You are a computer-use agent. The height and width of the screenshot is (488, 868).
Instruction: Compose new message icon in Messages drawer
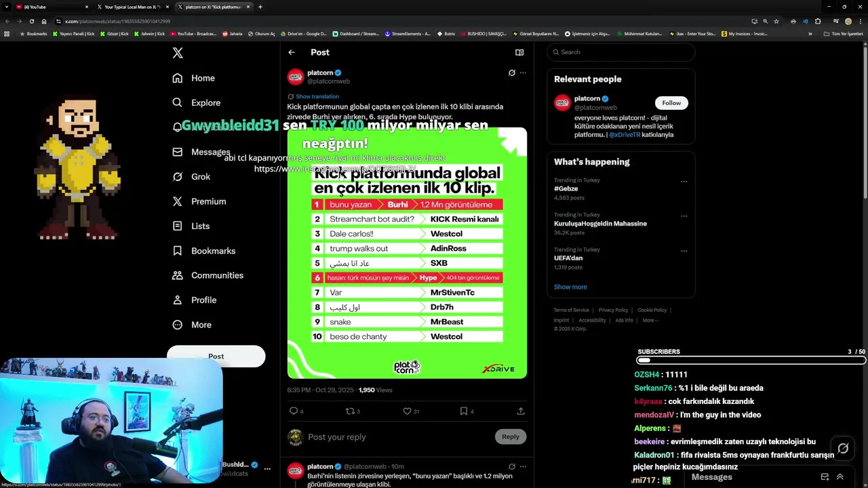pyautogui.click(x=825, y=477)
